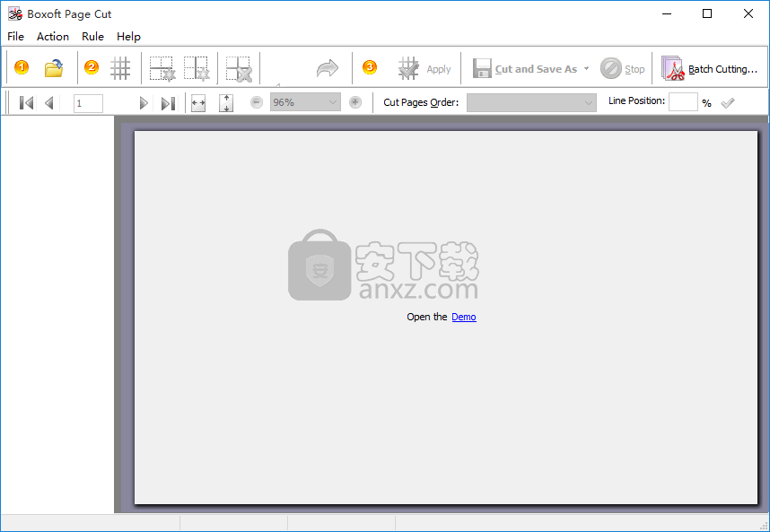Click the grid cutting lines icon
The image size is (770, 532).
pos(120,67)
